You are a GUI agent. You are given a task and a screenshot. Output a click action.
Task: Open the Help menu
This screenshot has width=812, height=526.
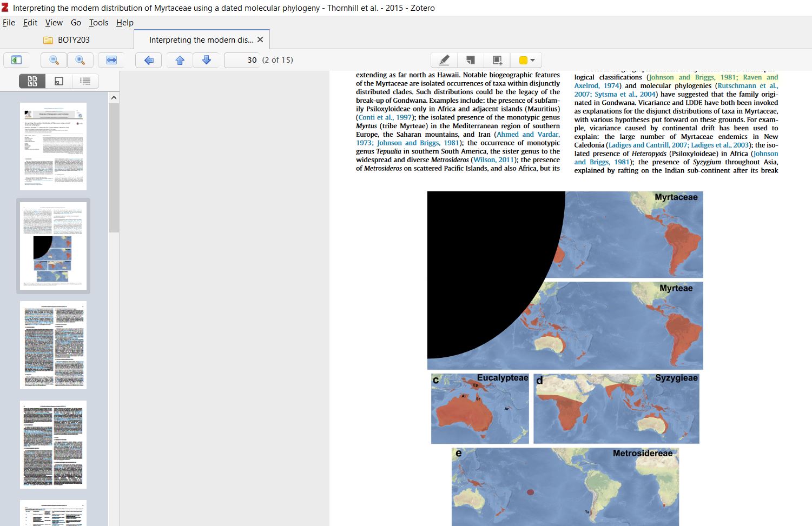(125, 23)
